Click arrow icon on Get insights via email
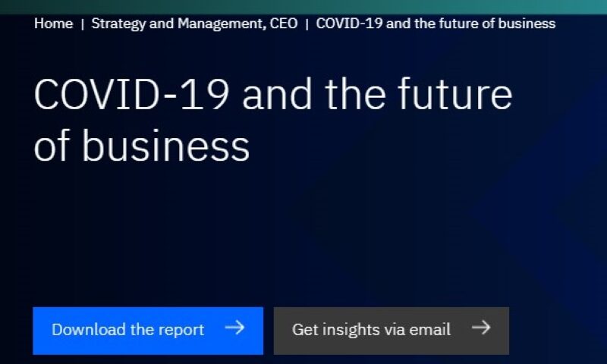607x364 pixels. click(x=481, y=328)
